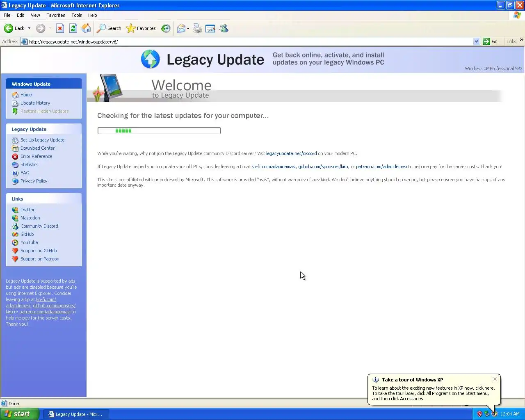Click the update checking progress bar
The width and height of the screenshot is (525, 420).
159,130
